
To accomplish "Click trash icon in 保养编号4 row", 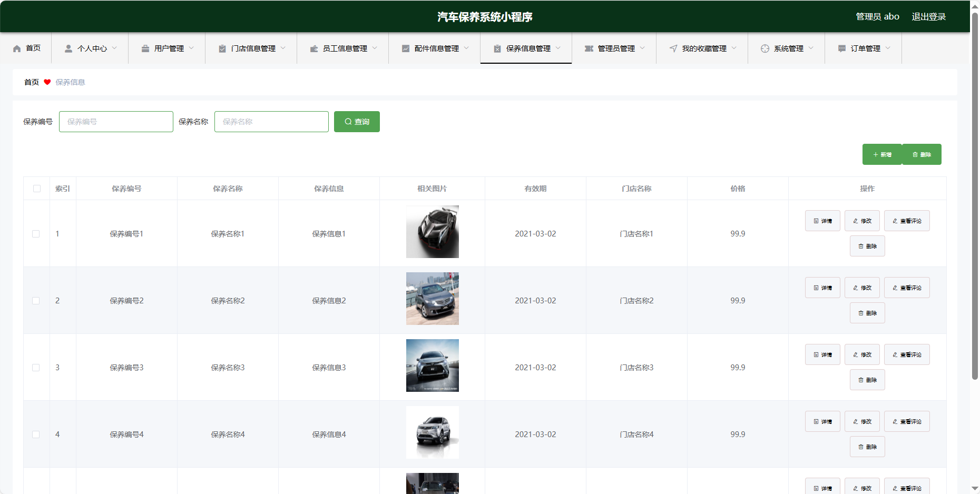I will 861,447.
